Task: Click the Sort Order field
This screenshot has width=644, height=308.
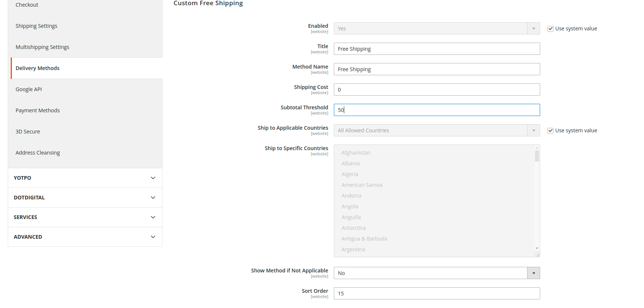Action: pyautogui.click(x=436, y=294)
